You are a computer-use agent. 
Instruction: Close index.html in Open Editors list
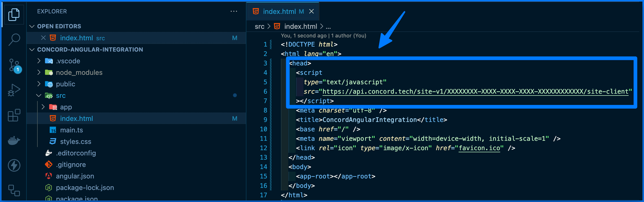[x=43, y=38]
